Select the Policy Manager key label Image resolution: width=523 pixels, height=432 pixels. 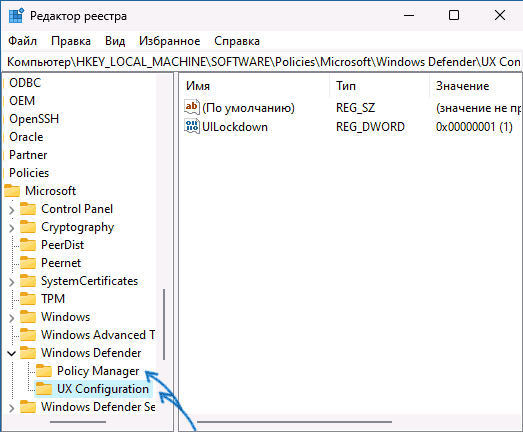click(x=98, y=371)
